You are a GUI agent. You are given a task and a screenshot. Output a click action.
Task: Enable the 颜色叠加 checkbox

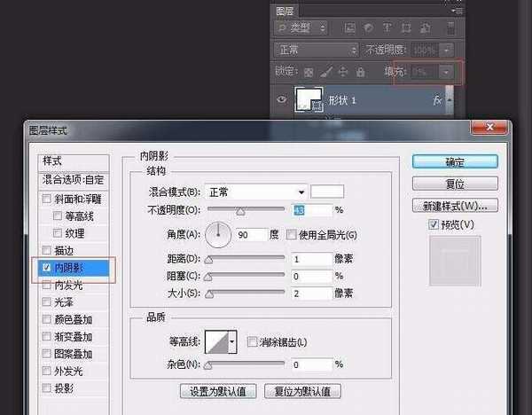[x=46, y=319]
